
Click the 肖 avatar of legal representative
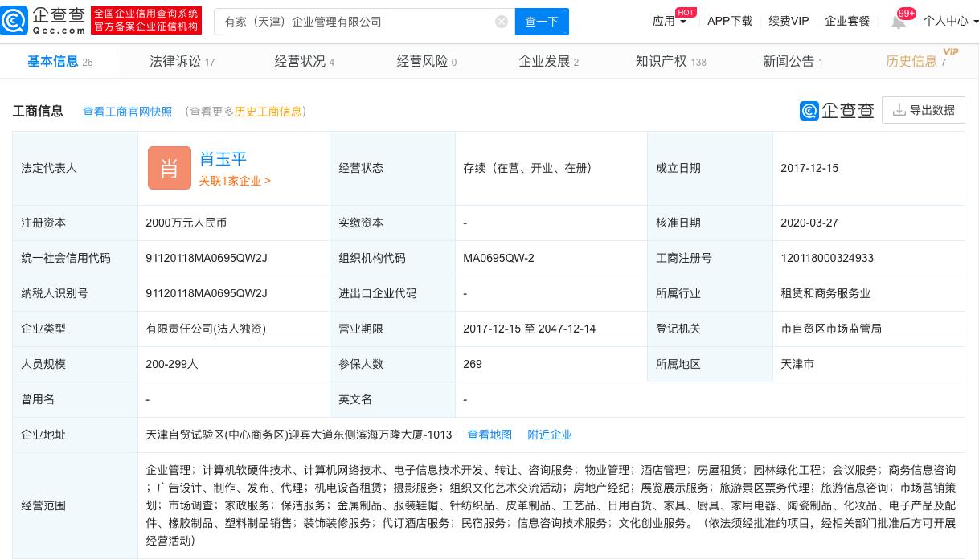pyautogui.click(x=170, y=168)
